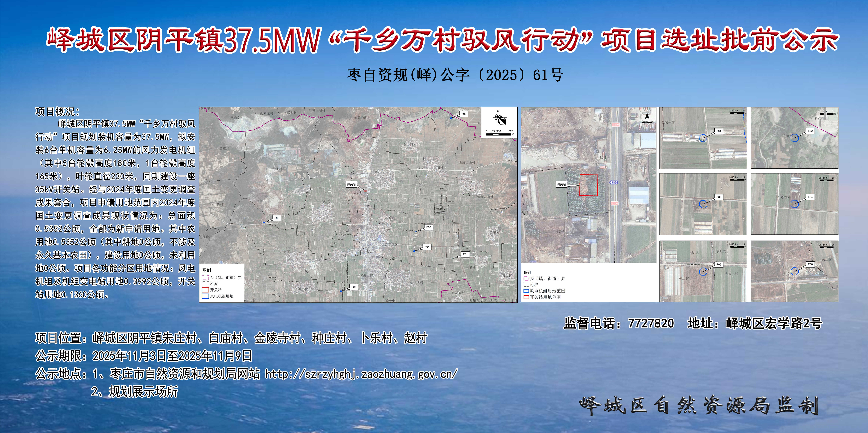Click the G206 road marker on the satellite map

pyautogui.click(x=614, y=182)
